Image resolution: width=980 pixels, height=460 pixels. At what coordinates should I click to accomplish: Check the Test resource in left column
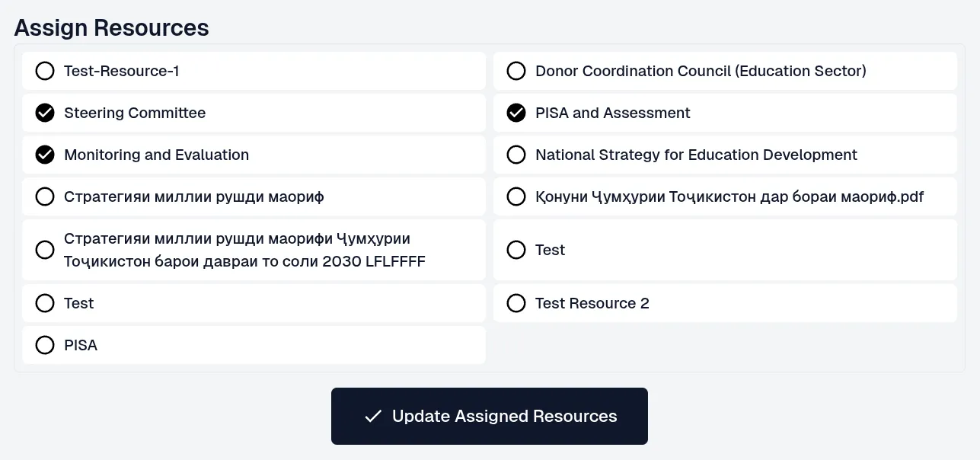click(x=45, y=303)
